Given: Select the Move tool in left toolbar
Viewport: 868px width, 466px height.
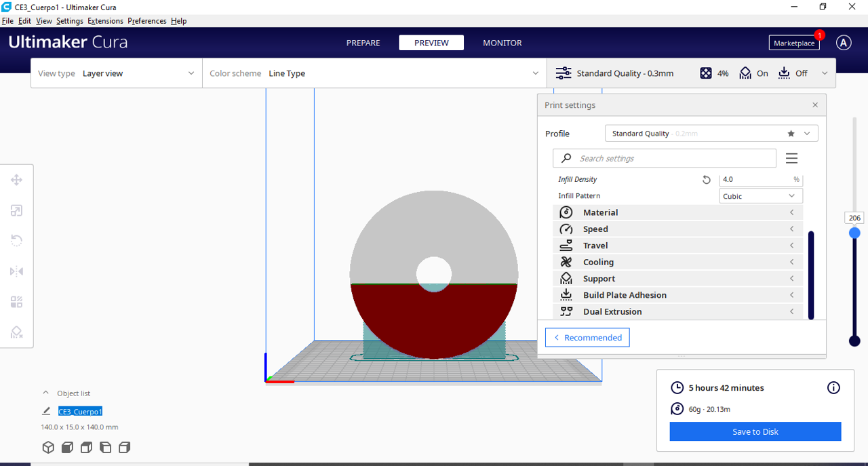Looking at the screenshot, I should (17, 180).
